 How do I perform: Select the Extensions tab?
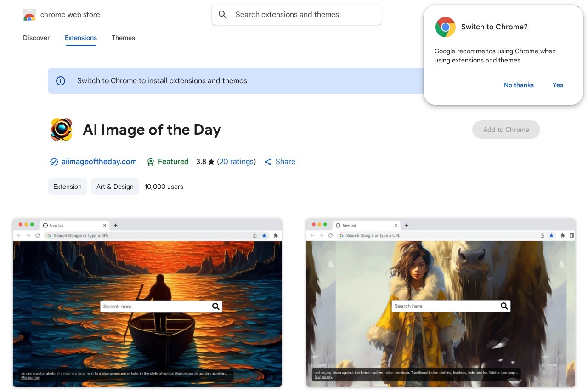81,38
